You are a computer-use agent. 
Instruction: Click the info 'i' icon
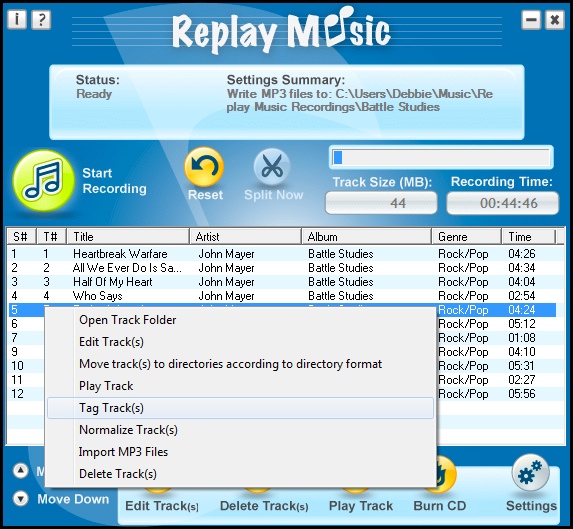click(17, 19)
